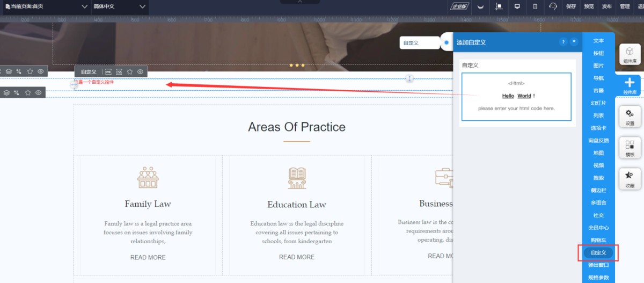Click the 企业版 enterprise edition badge
The height and width of the screenshot is (283, 644).
[459, 6]
